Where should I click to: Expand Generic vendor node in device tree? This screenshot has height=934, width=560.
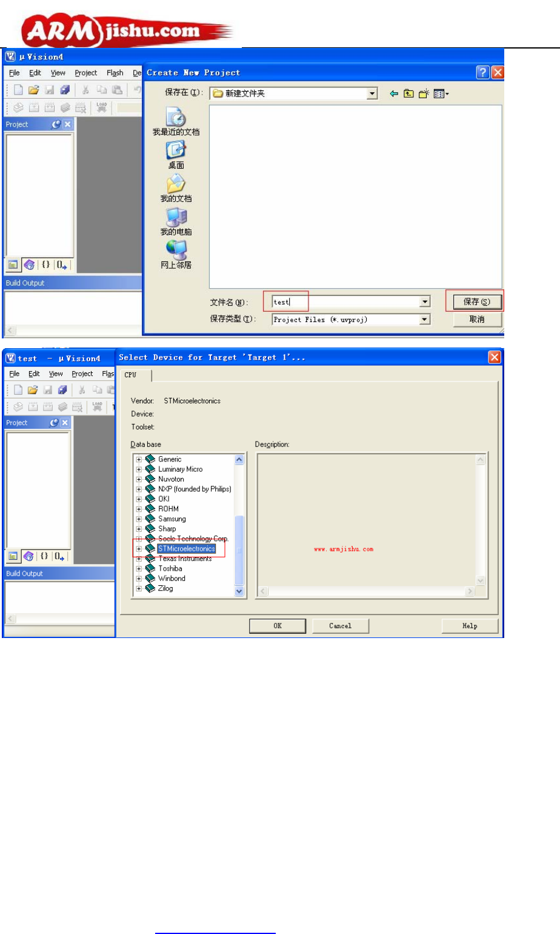pyautogui.click(x=139, y=460)
